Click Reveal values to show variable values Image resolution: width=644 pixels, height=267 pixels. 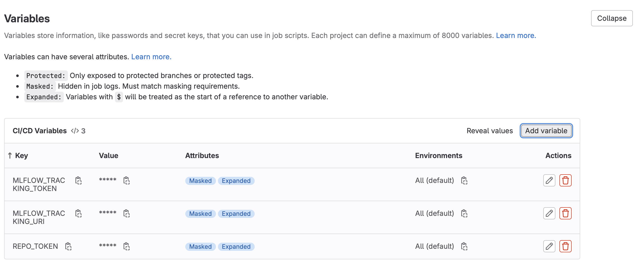(x=489, y=131)
